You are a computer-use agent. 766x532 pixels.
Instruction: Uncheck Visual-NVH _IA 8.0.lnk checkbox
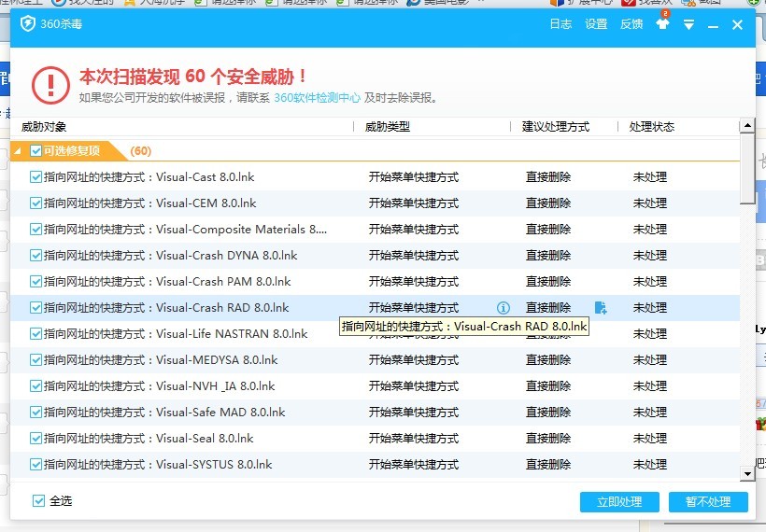(35, 386)
